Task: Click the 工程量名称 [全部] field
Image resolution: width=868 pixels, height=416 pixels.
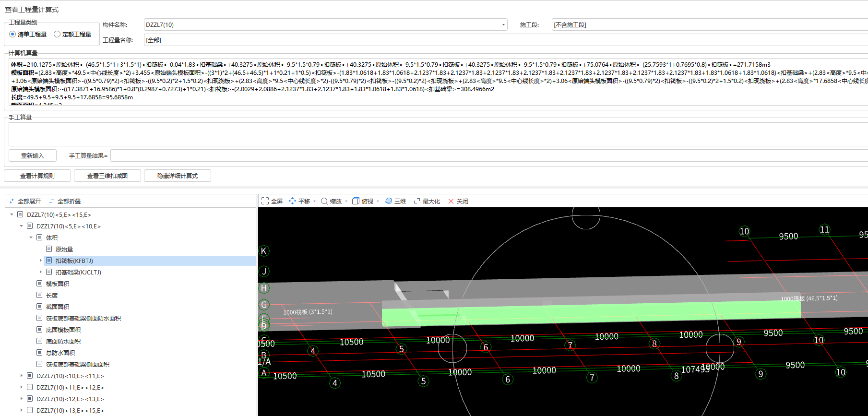Action: pyautogui.click(x=506, y=40)
